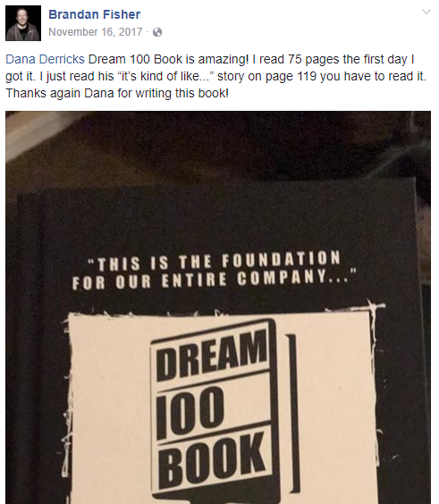Open the Dream 100 Book photo

click(x=218, y=307)
